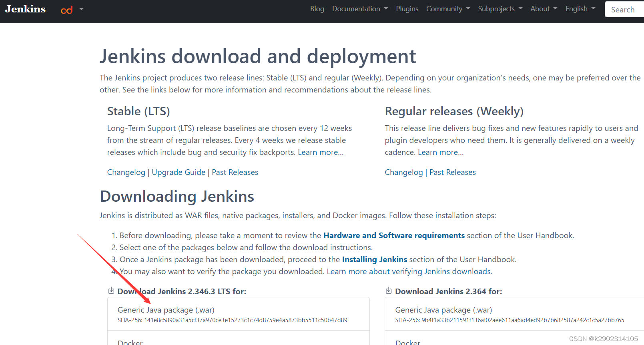Open Past Releases under Regular releases
Image resolution: width=644 pixels, height=345 pixels.
pyautogui.click(x=453, y=172)
